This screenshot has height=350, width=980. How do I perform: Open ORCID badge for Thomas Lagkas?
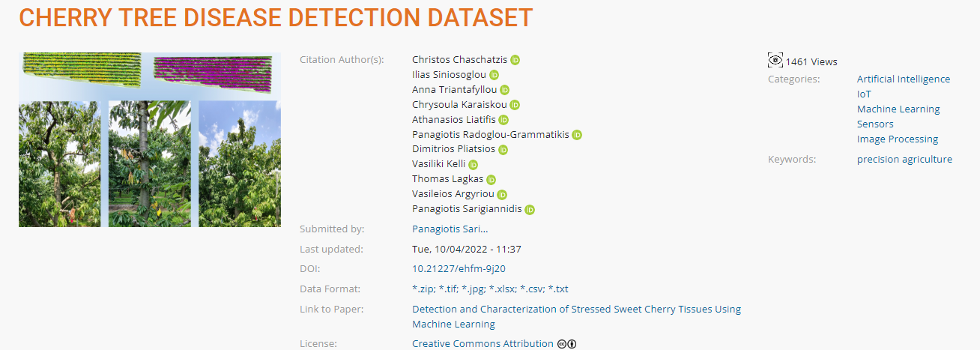pyautogui.click(x=491, y=180)
